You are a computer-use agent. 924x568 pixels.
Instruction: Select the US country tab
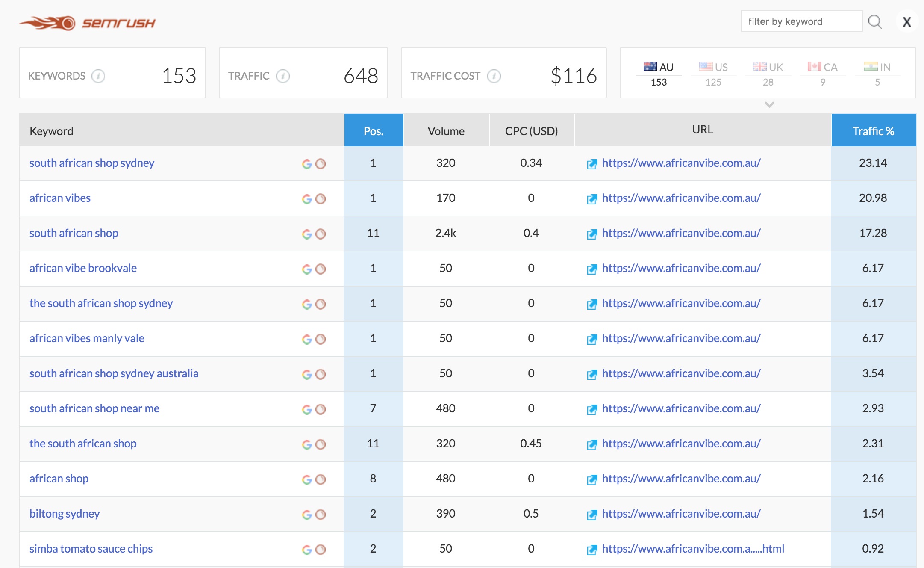[x=713, y=74]
